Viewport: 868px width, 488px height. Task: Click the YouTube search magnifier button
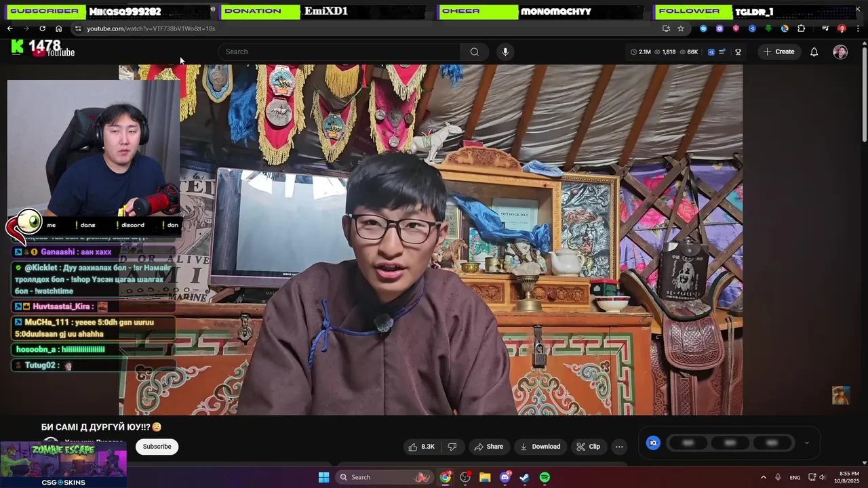[475, 52]
